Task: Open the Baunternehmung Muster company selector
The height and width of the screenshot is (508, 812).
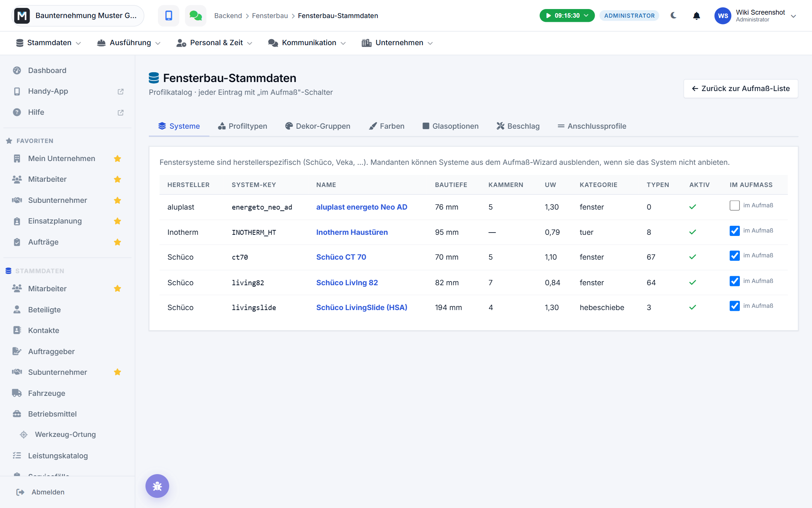Action: [x=78, y=15]
